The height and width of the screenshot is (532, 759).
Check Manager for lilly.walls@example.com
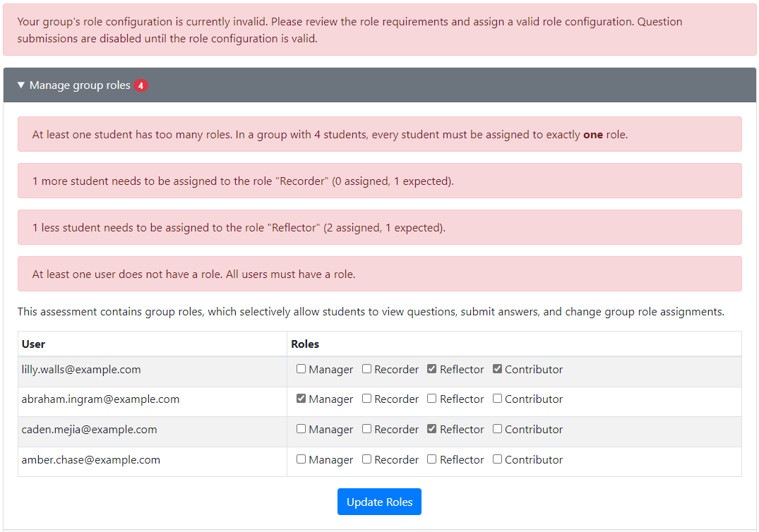(x=301, y=369)
